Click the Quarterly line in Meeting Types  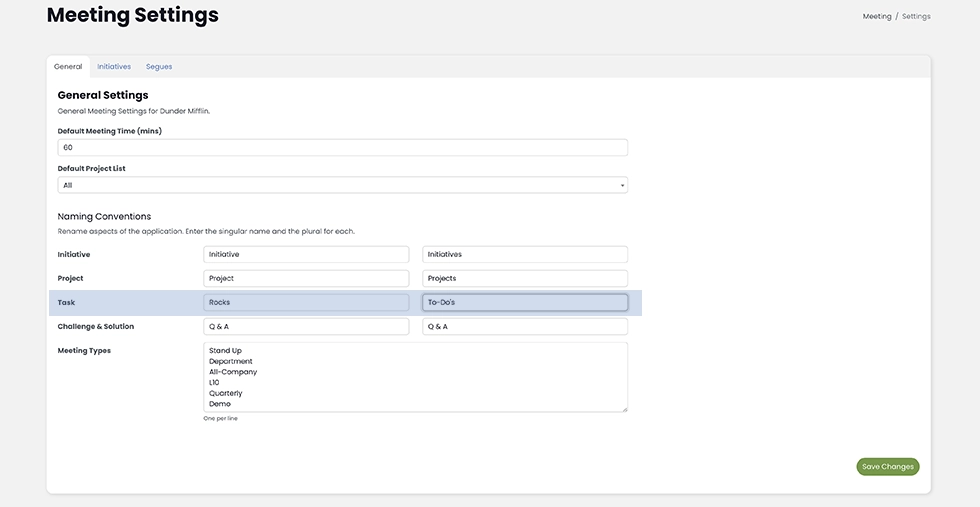226,393
